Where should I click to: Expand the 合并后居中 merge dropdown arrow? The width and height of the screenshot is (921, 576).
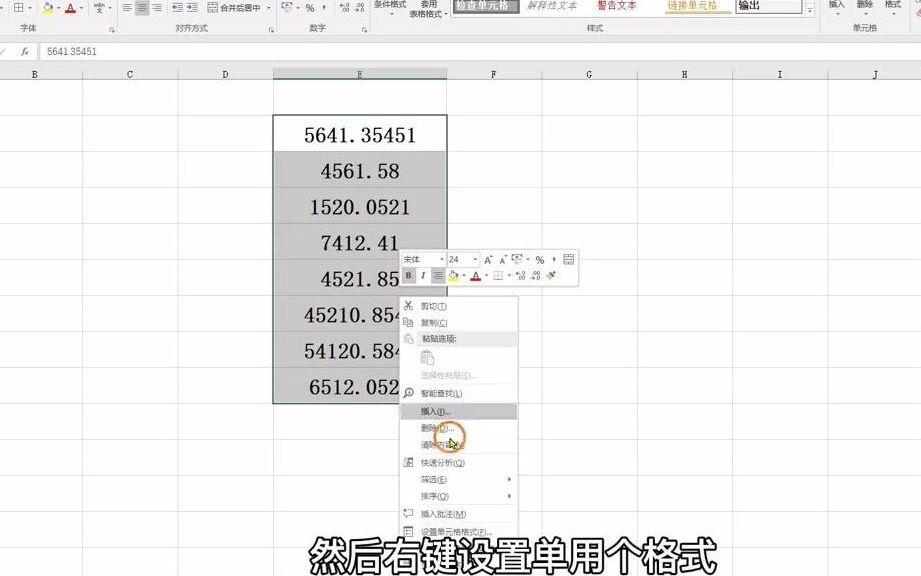267,7
